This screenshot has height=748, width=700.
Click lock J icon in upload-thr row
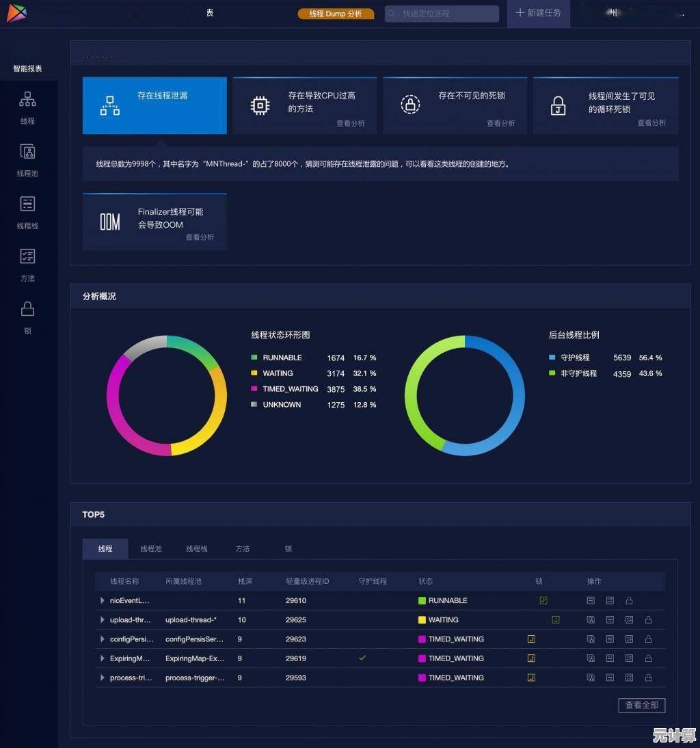pyautogui.click(x=556, y=619)
